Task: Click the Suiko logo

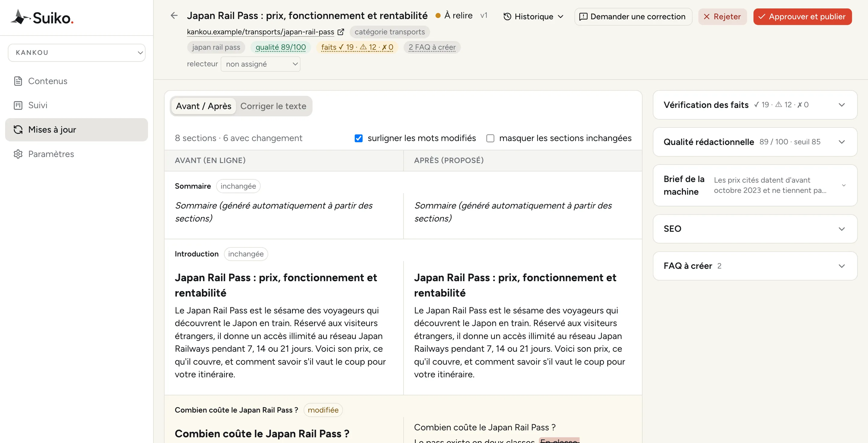Action: tap(42, 17)
